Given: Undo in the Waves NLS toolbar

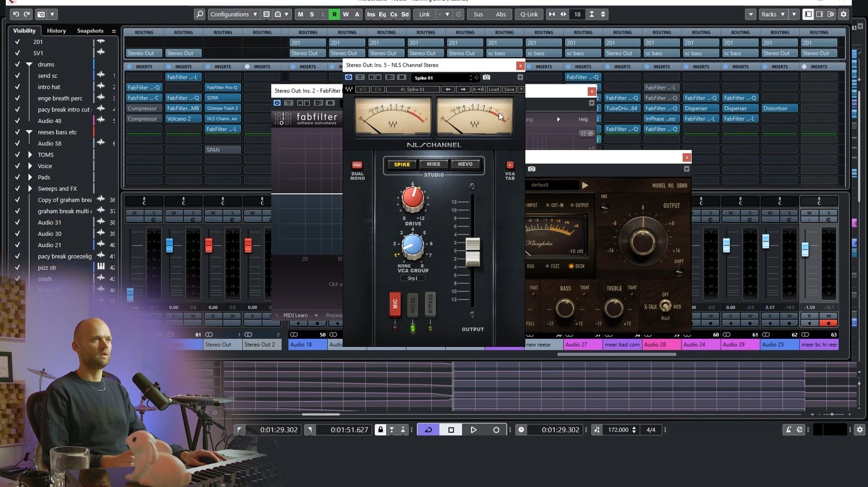Looking at the screenshot, I should 362,89.
